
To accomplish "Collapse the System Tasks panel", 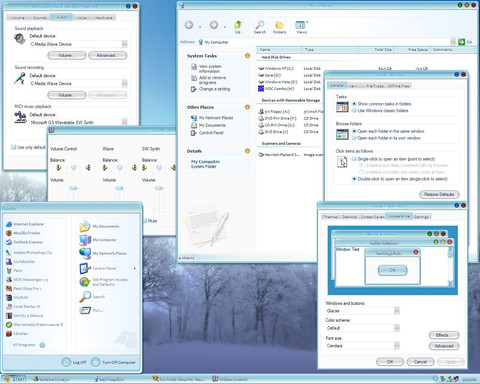I will 247,56.
